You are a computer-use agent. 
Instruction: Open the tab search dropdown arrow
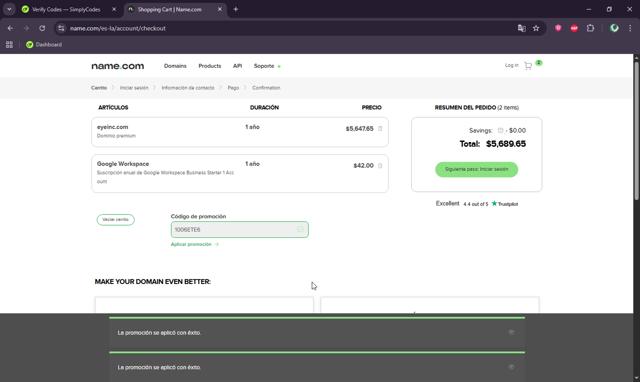click(x=9, y=9)
